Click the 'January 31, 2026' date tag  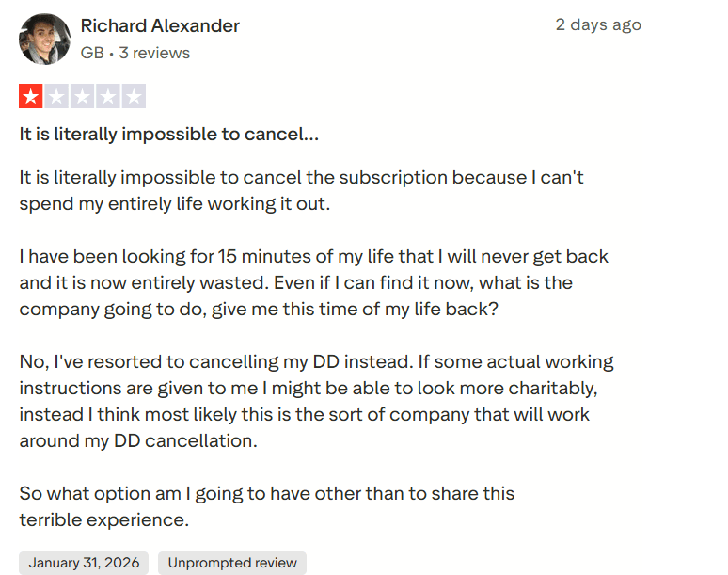coord(84,563)
